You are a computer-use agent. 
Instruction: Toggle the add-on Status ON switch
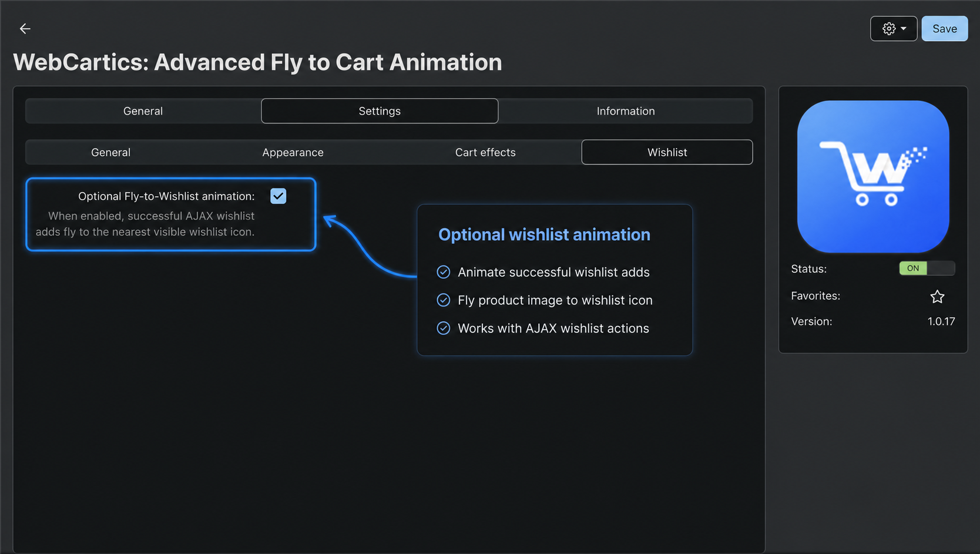click(x=927, y=268)
